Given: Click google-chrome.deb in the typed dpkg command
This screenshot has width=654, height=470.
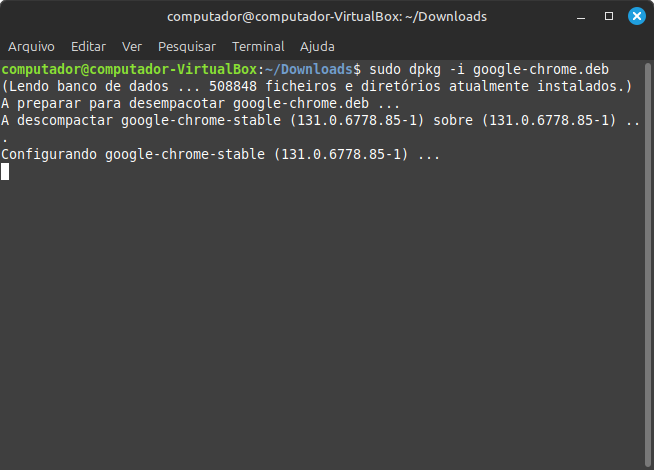Looking at the screenshot, I should [540, 69].
